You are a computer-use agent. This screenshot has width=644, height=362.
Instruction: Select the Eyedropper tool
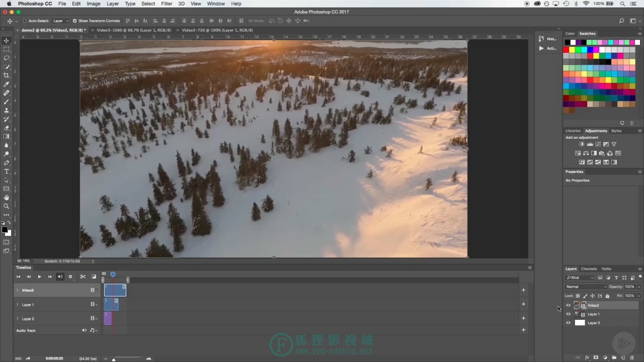tap(7, 84)
